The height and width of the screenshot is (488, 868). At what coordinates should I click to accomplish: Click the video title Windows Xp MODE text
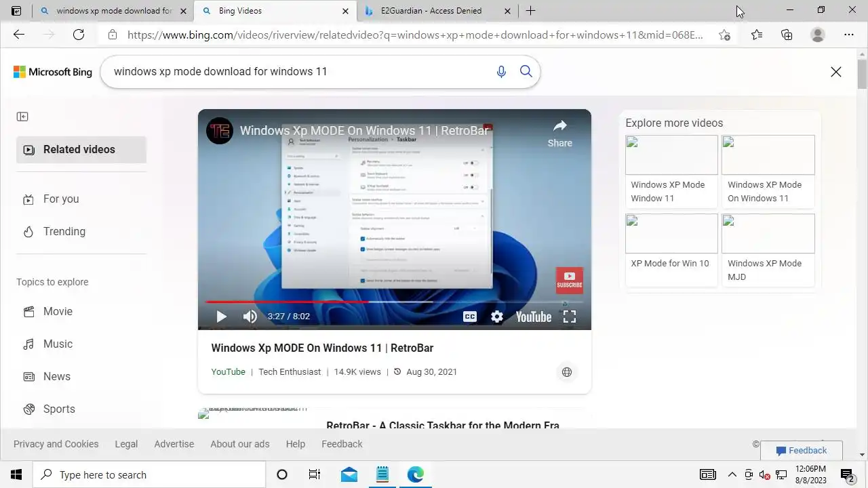pyautogui.click(x=322, y=348)
